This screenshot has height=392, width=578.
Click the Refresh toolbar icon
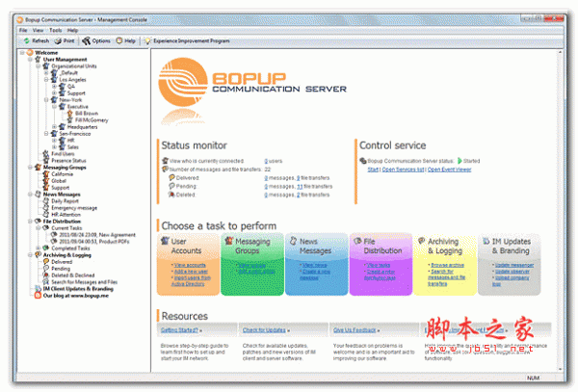click(x=27, y=40)
